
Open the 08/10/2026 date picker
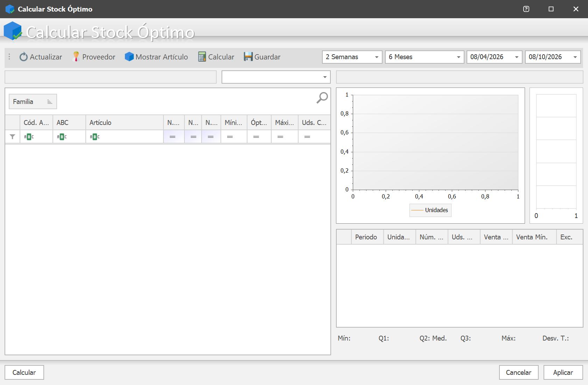575,57
